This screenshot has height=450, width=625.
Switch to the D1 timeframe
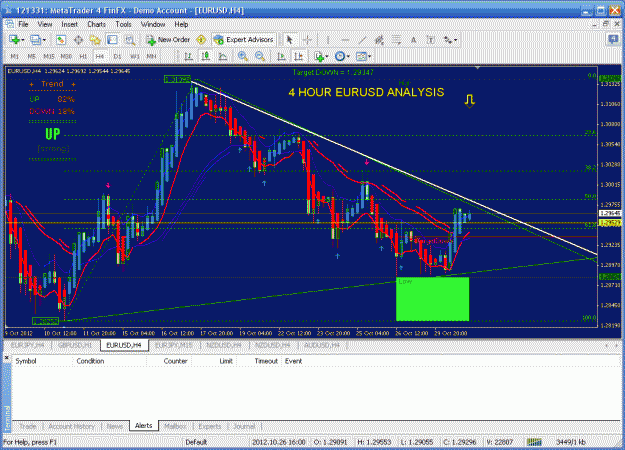tap(117, 56)
